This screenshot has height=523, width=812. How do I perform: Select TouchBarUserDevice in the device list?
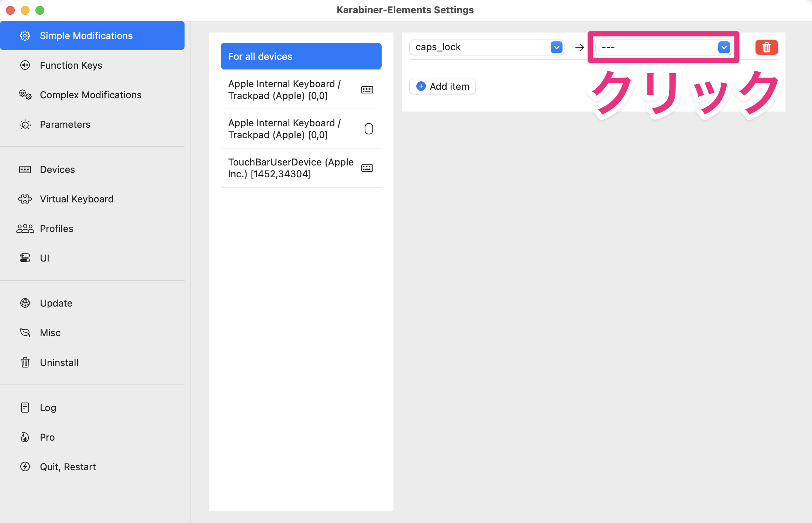301,168
